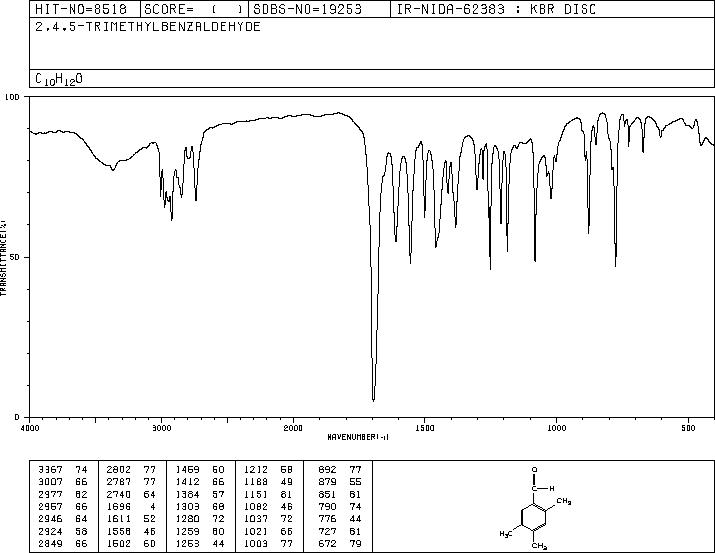715x553 pixels.
Task: Click the deepest carbonyl absorption peak trough
Action: (373, 399)
